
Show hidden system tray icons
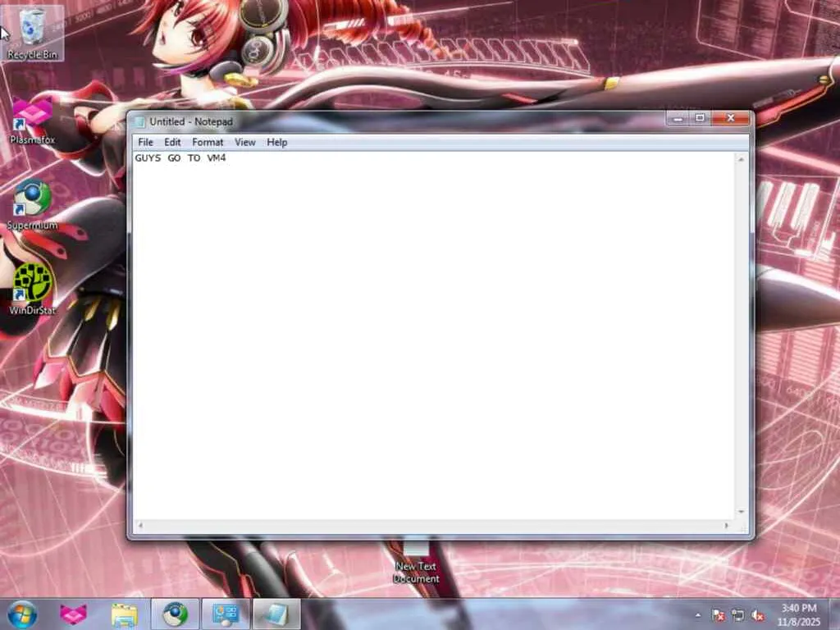(x=697, y=615)
